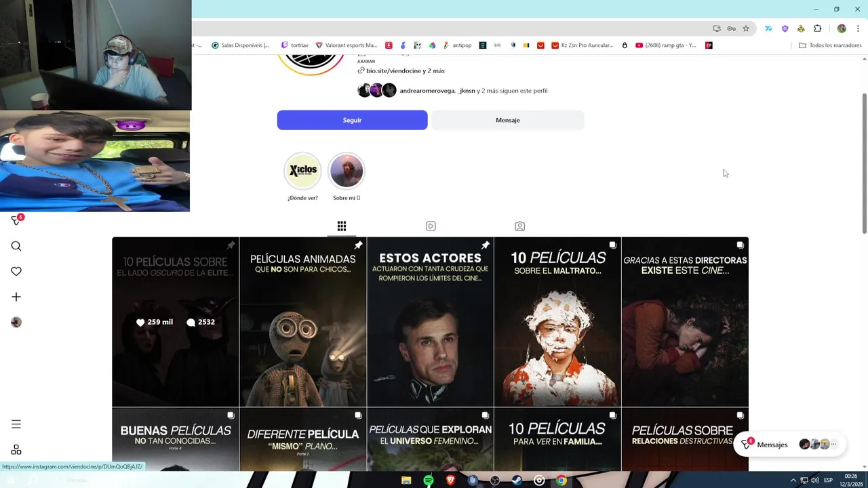The height and width of the screenshot is (488, 868).
Task: Open post 'Estos actores actuaron con tanta crudeza'
Action: tap(430, 322)
